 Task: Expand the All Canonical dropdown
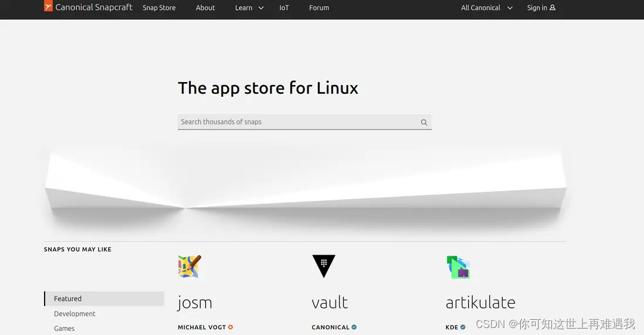coord(487,8)
